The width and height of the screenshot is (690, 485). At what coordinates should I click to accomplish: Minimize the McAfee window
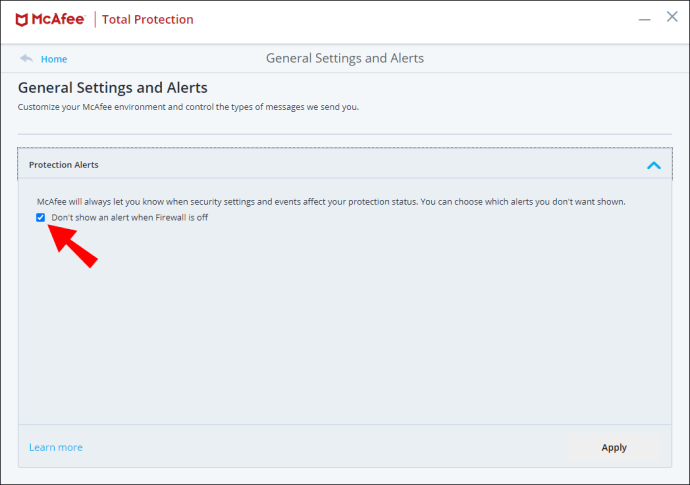(x=644, y=19)
